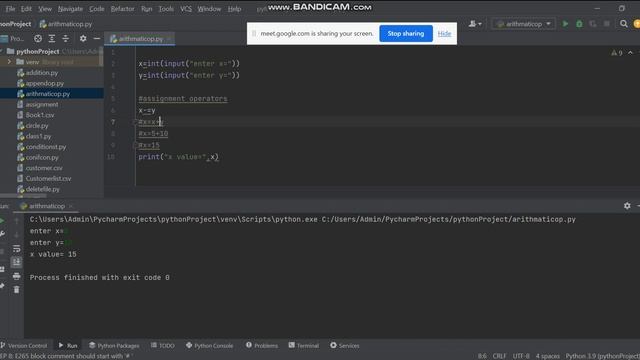Open customer.csv in project tree

44,168
